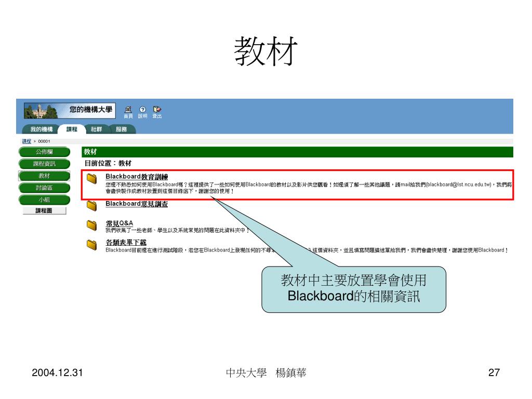Click the folder icon beside Blackboard意見調查

click(x=91, y=205)
